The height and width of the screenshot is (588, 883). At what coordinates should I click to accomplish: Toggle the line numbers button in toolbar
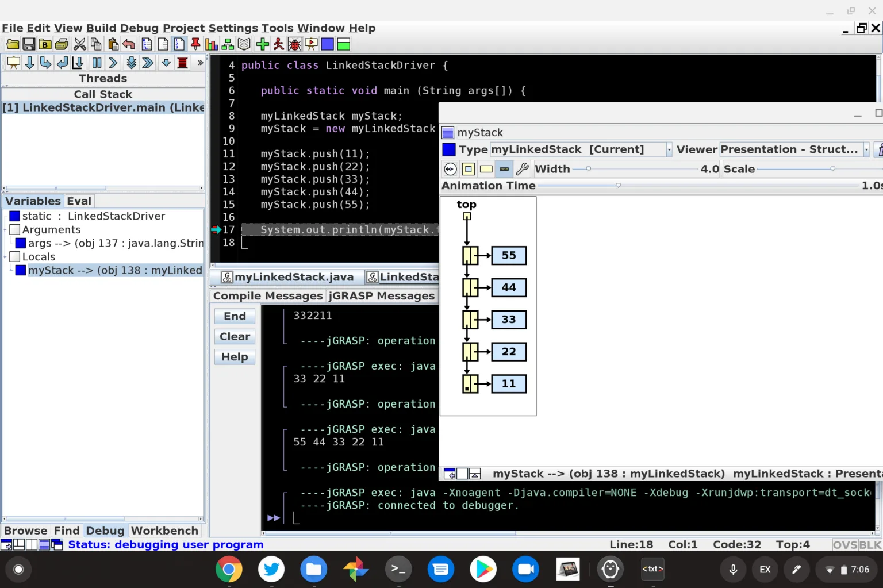tap(179, 44)
